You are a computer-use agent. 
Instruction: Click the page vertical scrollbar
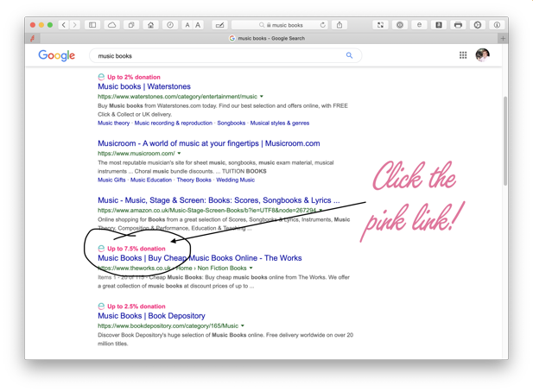click(x=505, y=141)
